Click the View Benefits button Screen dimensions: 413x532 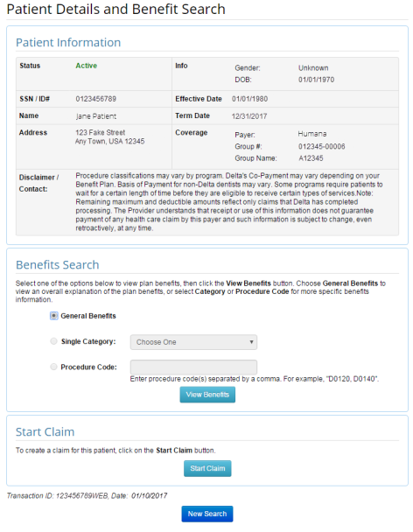tap(207, 395)
